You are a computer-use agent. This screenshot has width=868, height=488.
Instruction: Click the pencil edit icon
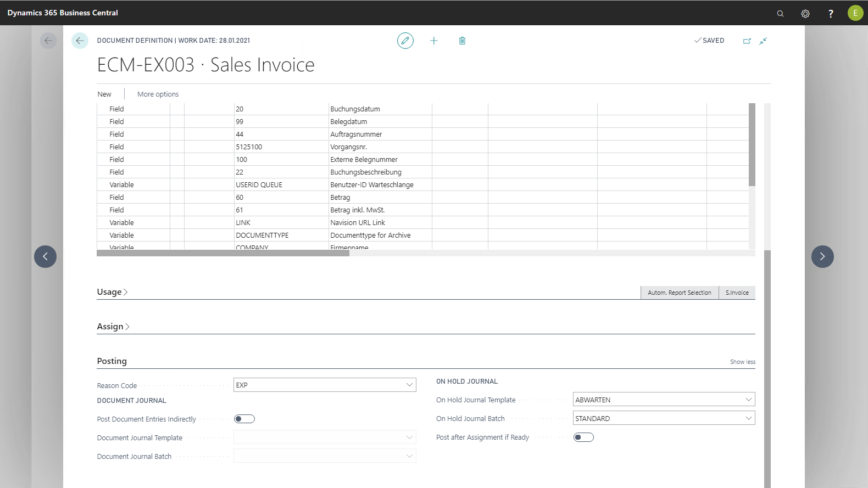click(405, 41)
